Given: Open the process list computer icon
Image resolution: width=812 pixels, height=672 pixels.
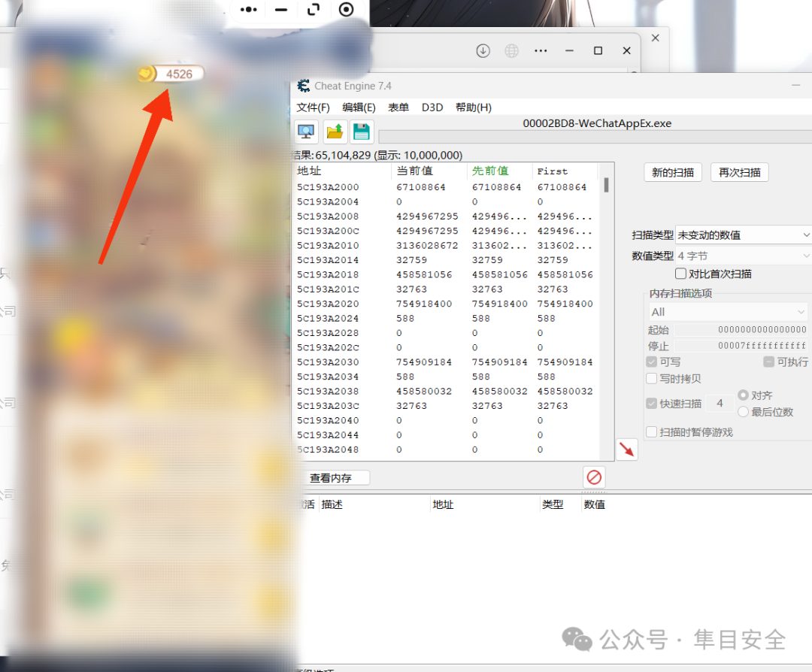Looking at the screenshot, I should (x=306, y=132).
